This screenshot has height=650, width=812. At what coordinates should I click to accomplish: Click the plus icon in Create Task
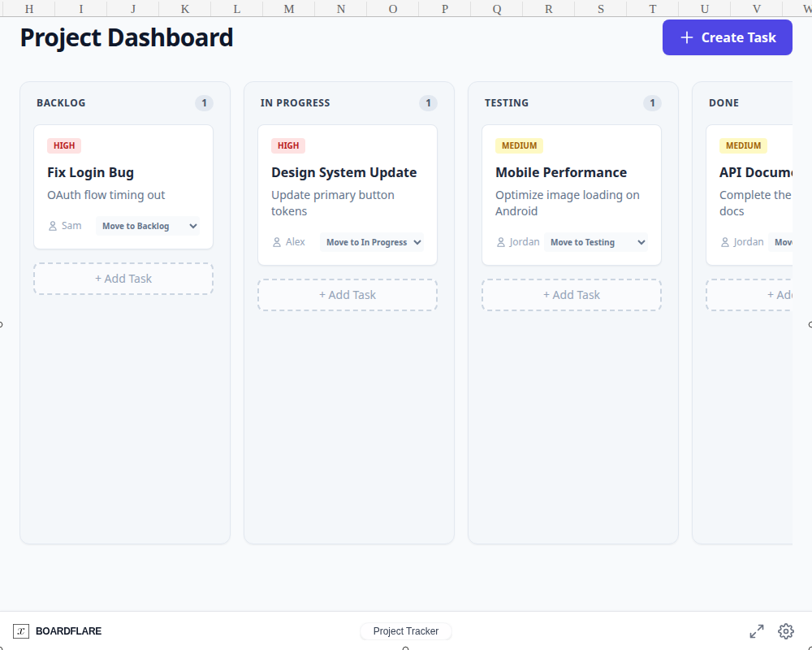(x=687, y=37)
